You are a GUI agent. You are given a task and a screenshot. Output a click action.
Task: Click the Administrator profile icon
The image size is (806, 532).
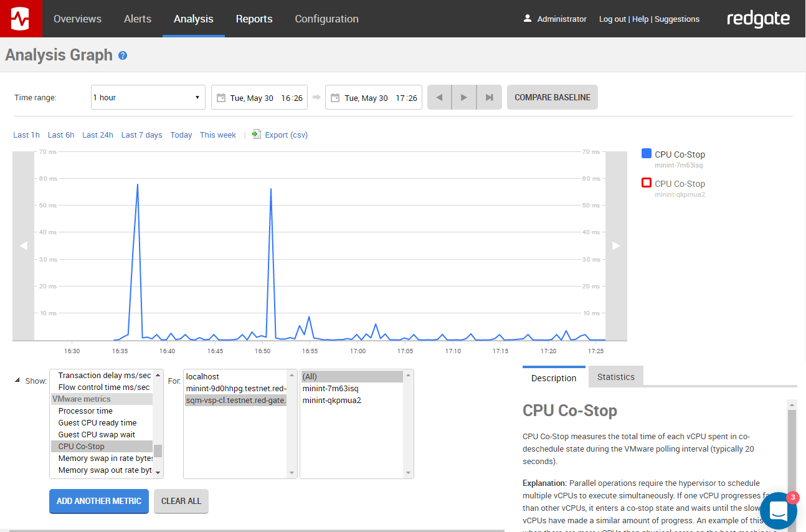tap(529, 19)
